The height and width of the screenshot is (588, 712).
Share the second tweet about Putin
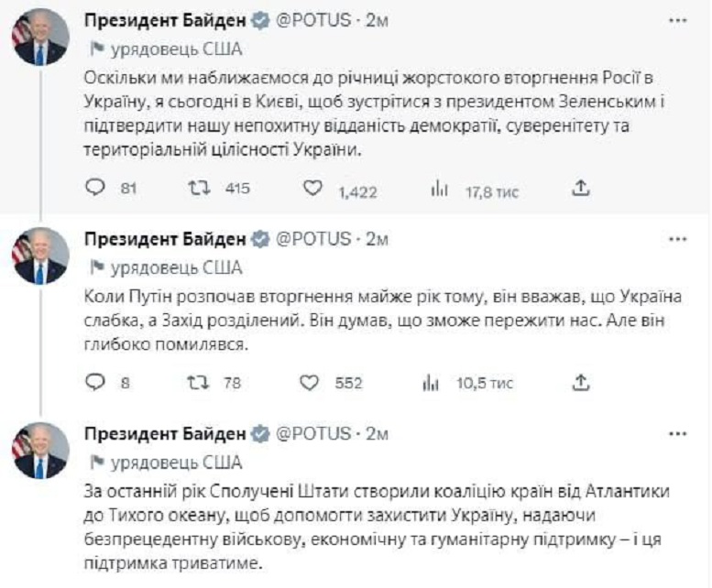coord(579,382)
